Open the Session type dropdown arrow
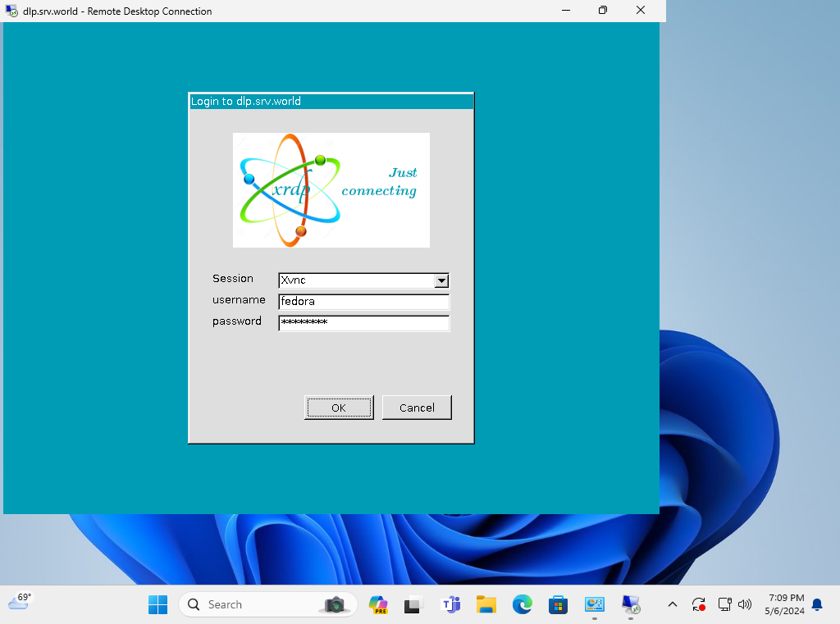 click(x=441, y=280)
